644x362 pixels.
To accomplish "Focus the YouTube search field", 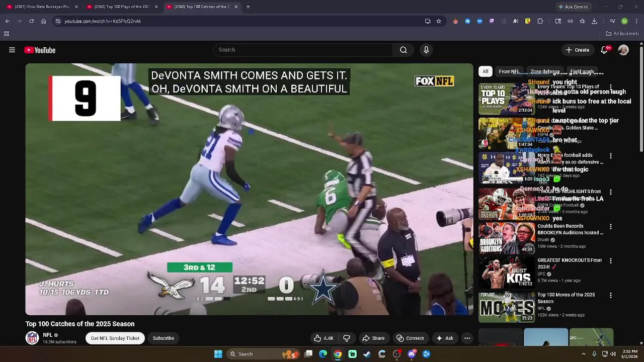I will click(x=303, y=50).
